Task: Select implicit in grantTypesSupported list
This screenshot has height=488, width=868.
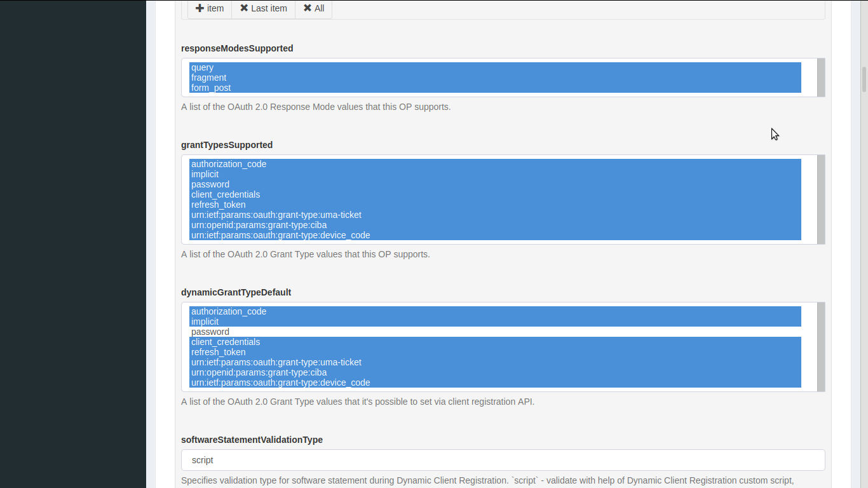Action: coord(495,174)
